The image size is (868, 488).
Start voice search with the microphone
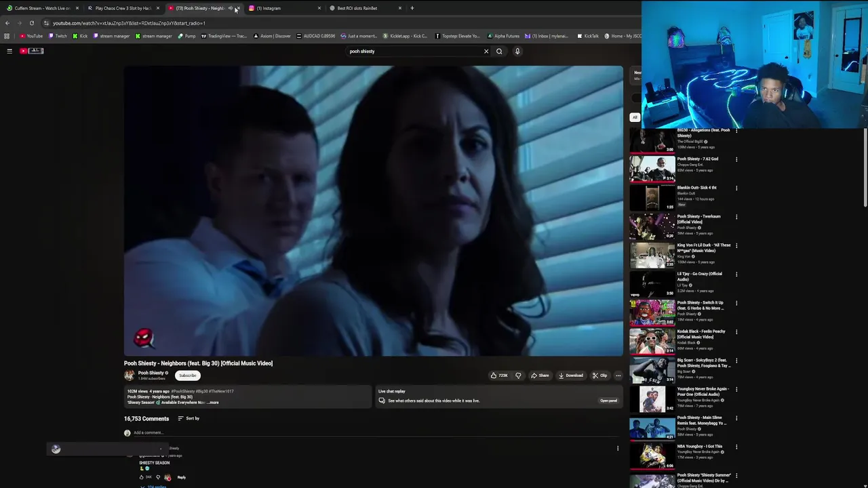(x=517, y=51)
